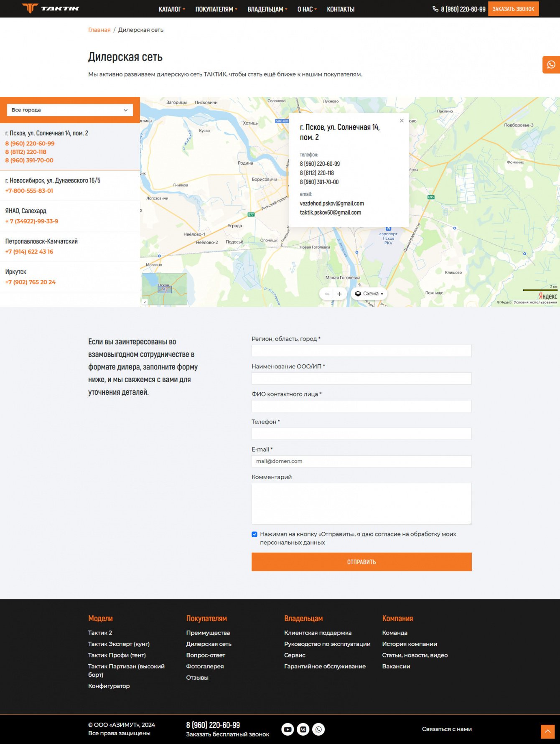Open the YouTube footer icon
The image size is (560, 744).
(288, 729)
